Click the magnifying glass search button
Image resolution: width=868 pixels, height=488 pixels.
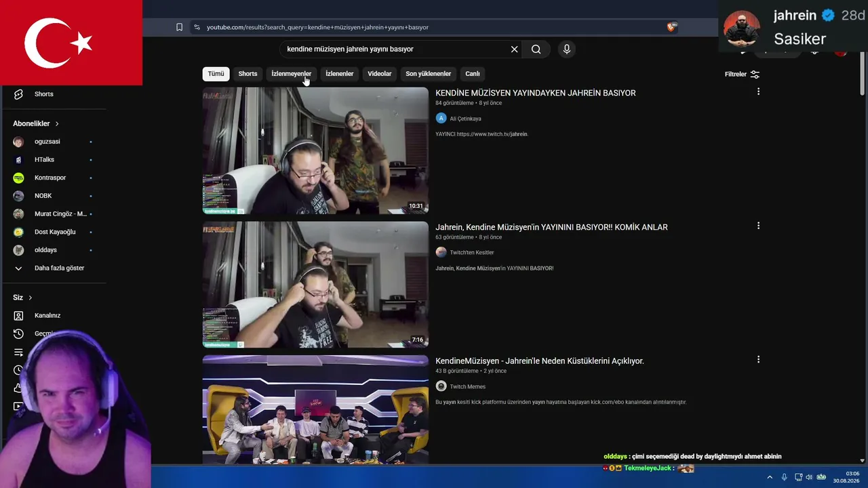[x=536, y=49]
